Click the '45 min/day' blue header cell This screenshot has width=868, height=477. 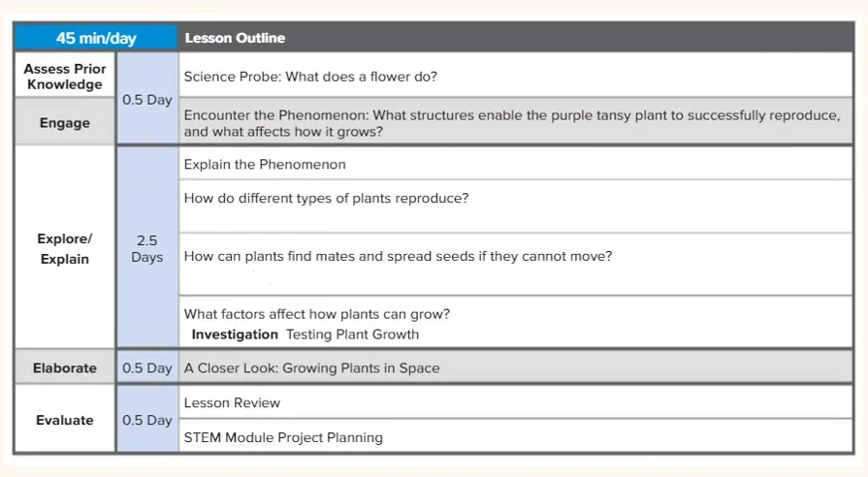[96, 38]
